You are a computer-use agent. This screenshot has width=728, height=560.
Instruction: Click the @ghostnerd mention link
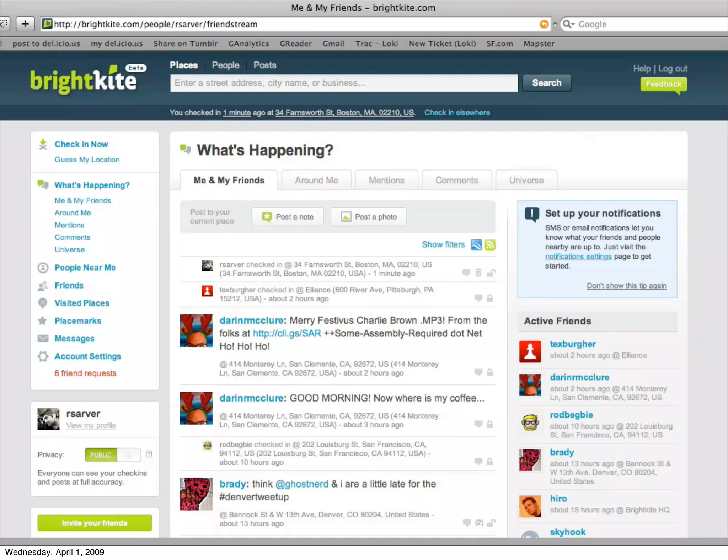pyautogui.click(x=302, y=484)
